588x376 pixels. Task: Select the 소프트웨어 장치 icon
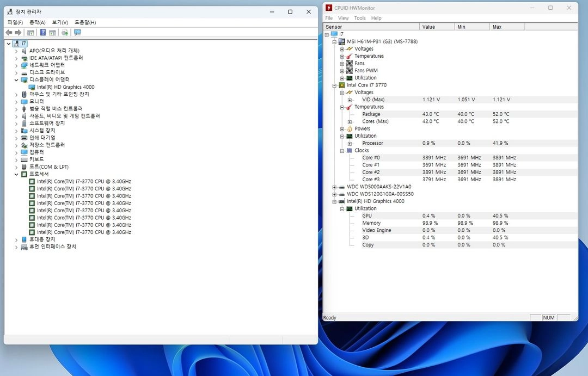[24, 124]
